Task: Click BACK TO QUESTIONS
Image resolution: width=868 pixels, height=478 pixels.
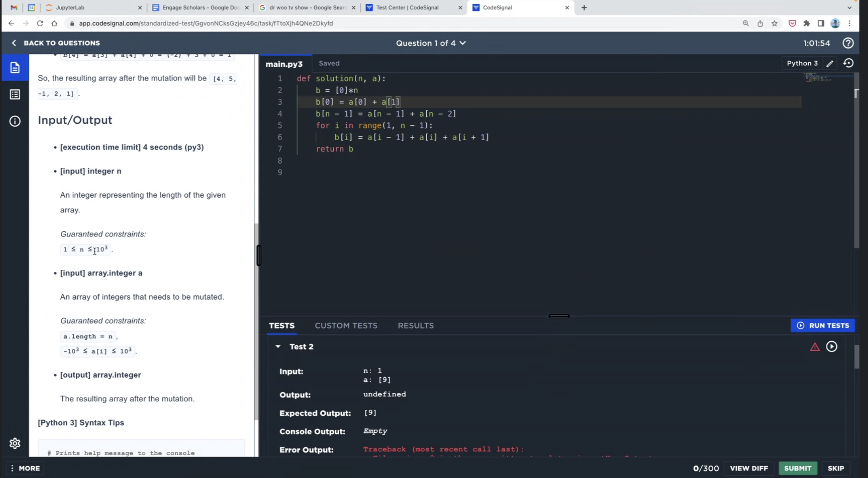Action: [55, 43]
